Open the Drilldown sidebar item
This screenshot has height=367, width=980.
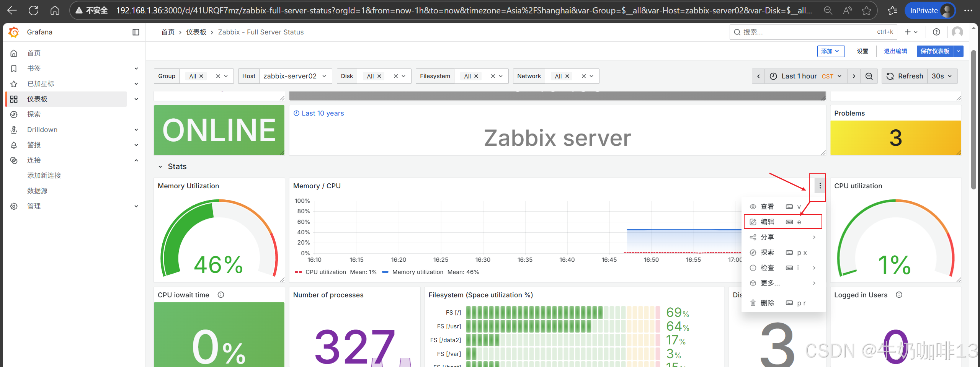point(42,130)
